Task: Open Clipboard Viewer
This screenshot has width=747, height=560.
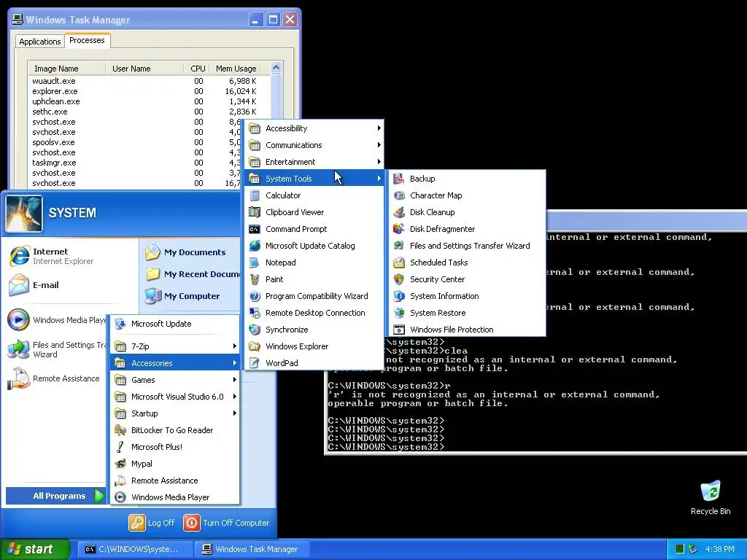Action: (314, 212)
